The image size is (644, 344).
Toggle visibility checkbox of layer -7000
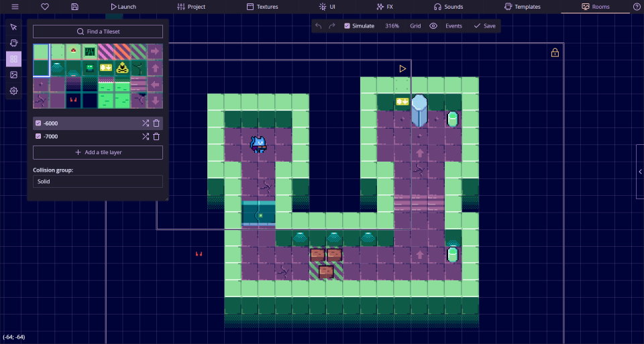coord(38,137)
